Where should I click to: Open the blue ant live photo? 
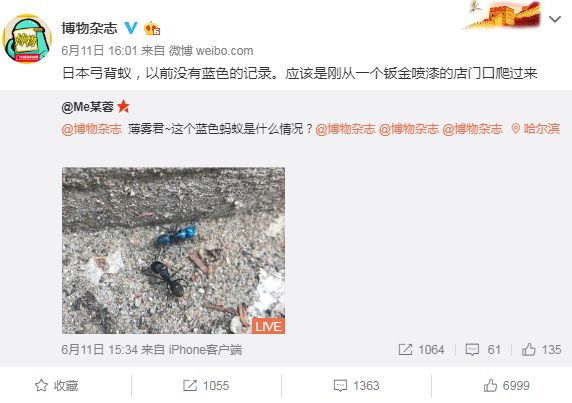tap(173, 251)
